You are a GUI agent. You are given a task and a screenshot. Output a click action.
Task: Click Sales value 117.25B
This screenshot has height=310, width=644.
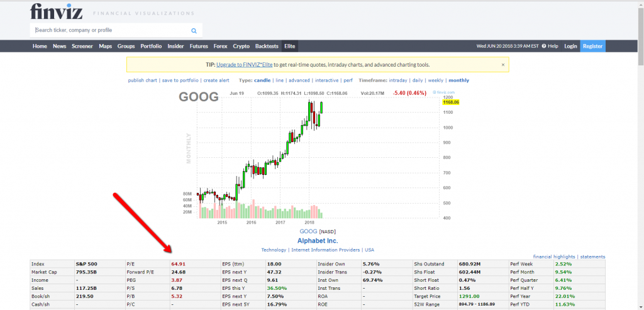pyautogui.click(x=87, y=288)
